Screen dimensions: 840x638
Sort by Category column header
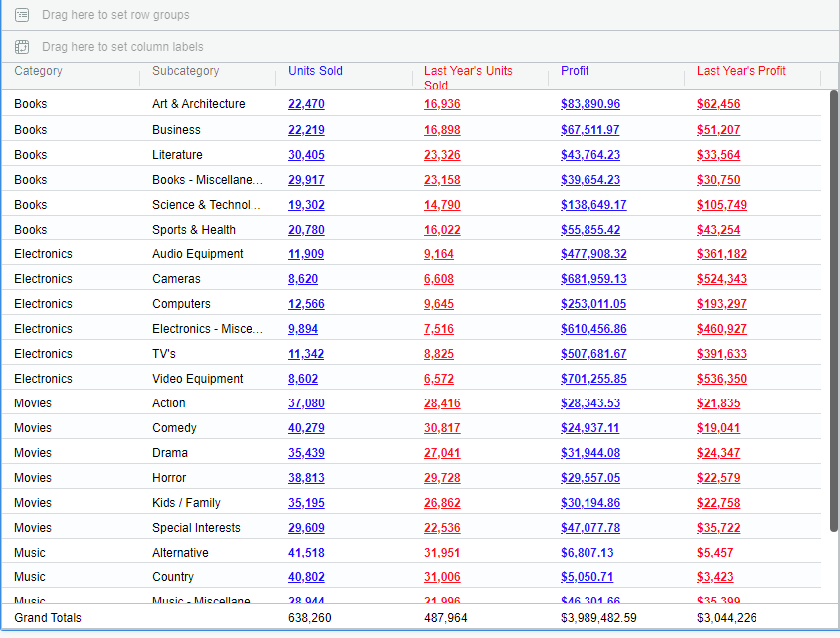click(x=39, y=71)
